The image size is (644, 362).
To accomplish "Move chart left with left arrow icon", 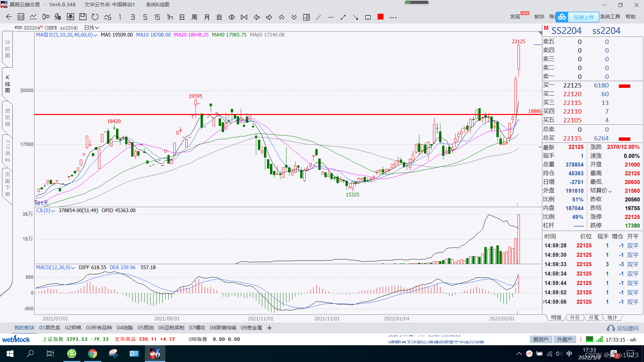I will pos(257,17).
